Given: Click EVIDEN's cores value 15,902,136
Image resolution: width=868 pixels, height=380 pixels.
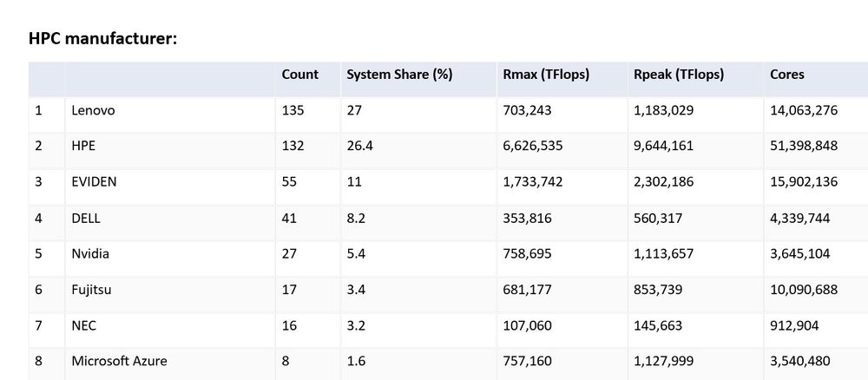Looking at the screenshot, I should [804, 182].
